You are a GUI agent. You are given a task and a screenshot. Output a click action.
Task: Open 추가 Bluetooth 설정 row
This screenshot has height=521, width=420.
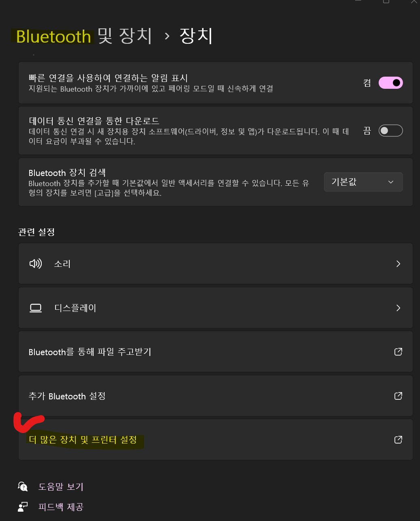coord(216,396)
